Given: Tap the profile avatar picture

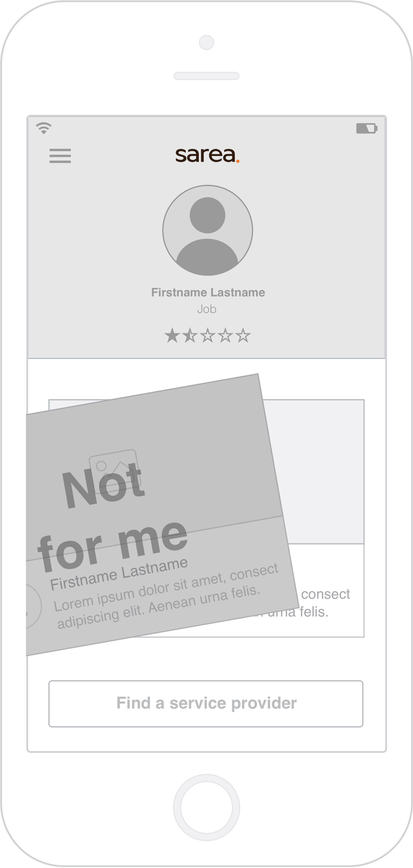Looking at the screenshot, I should coord(208,230).
